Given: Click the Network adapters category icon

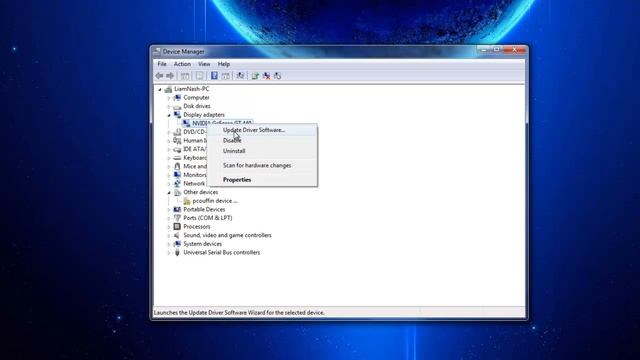Looking at the screenshot, I should [x=177, y=183].
